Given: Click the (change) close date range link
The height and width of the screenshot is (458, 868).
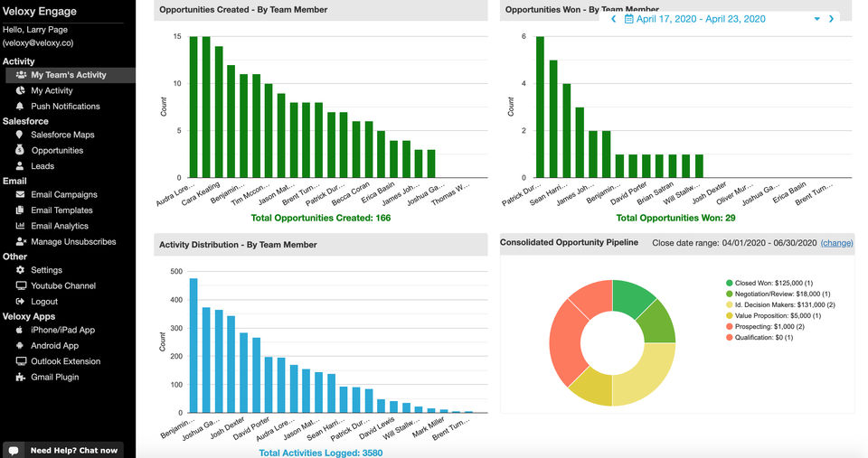Looking at the screenshot, I should pos(836,242).
